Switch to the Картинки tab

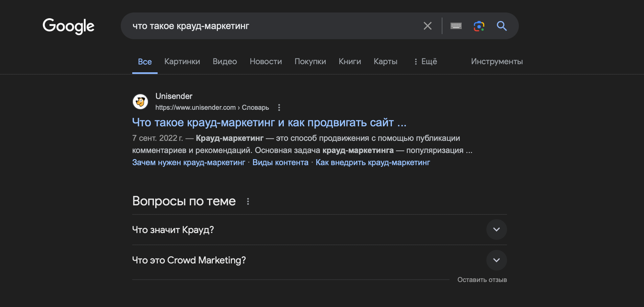(182, 61)
